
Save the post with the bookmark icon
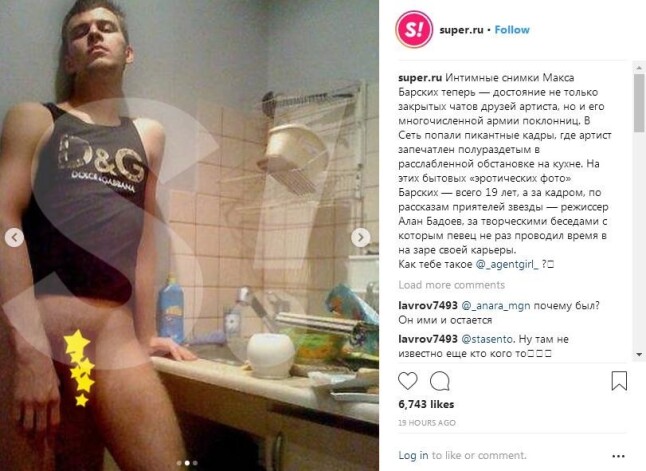pos(619,381)
